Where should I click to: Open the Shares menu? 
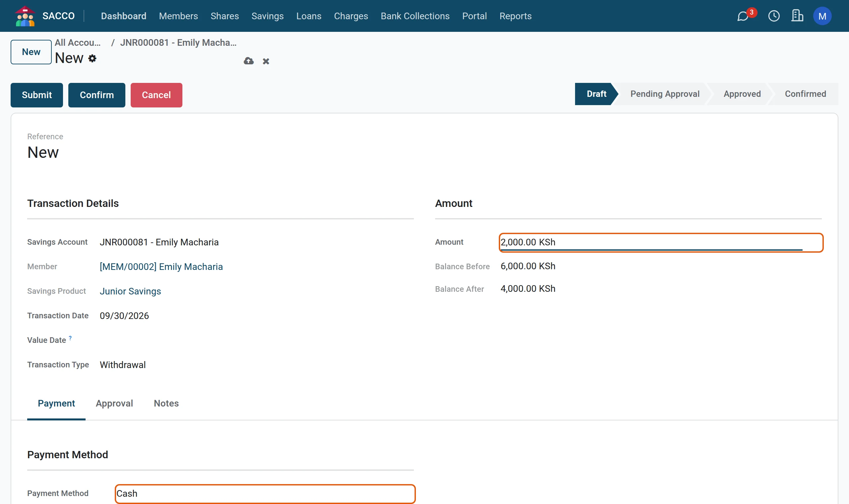[x=225, y=16]
